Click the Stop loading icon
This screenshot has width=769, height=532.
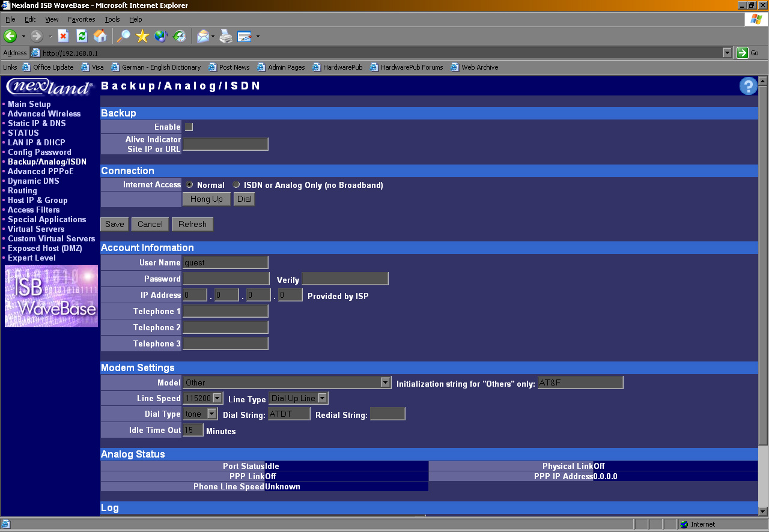pos(63,36)
